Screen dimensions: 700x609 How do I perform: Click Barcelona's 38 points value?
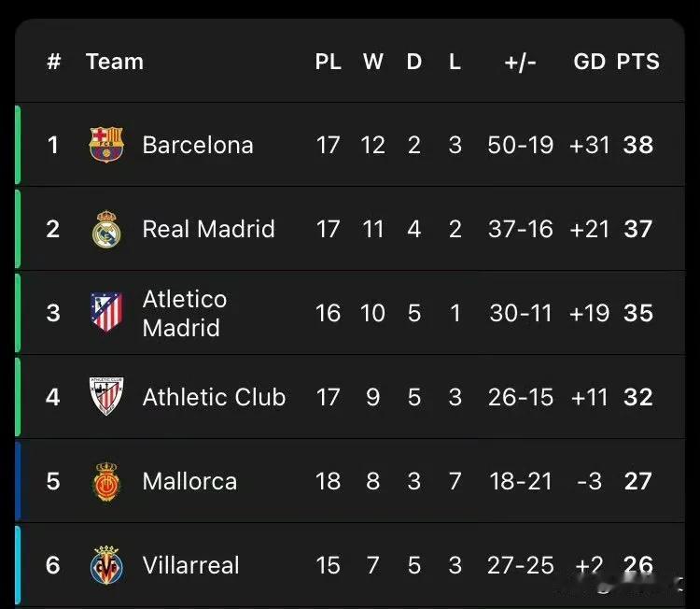tap(638, 145)
